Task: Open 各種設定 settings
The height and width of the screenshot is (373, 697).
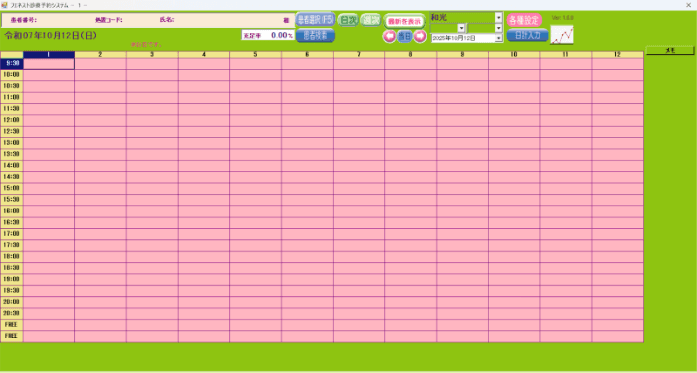Action: point(524,20)
